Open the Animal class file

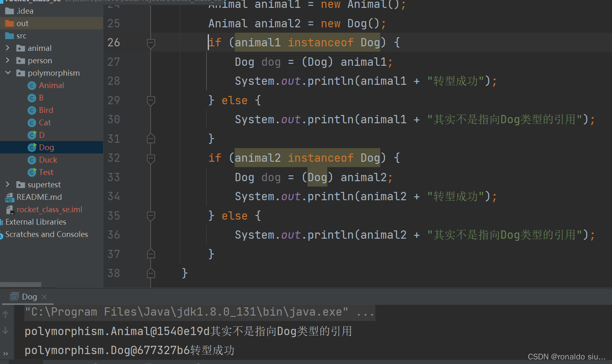point(51,85)
